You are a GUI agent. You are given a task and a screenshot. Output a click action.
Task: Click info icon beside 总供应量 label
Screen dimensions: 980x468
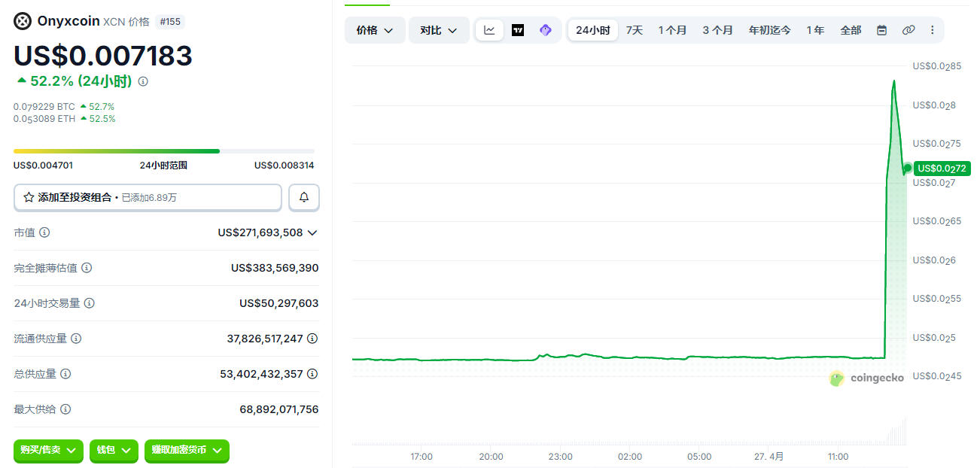tap(65, 374)
